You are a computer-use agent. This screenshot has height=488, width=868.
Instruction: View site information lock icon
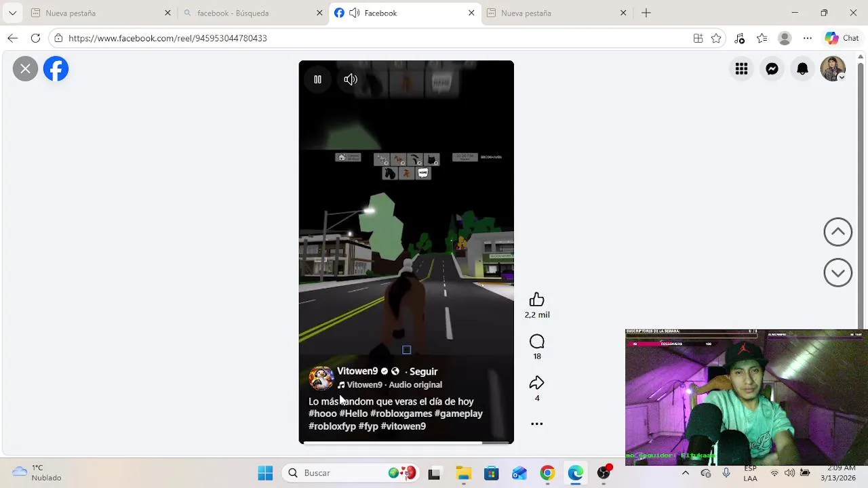point(58,38)
